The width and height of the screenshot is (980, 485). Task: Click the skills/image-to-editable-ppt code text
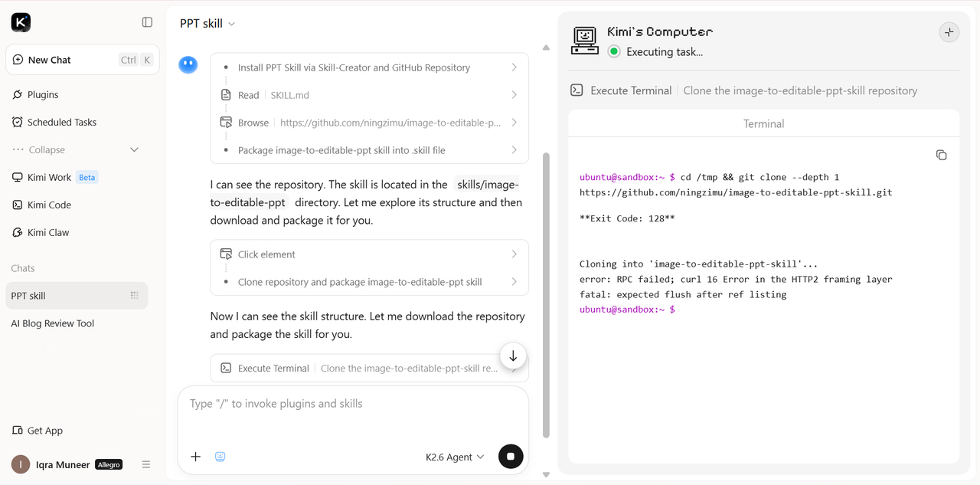coord(364,193)
